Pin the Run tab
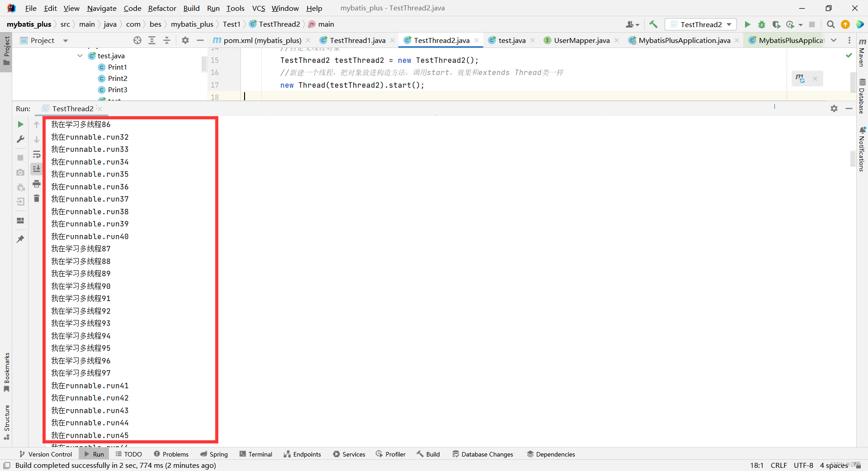 point(20,239)
